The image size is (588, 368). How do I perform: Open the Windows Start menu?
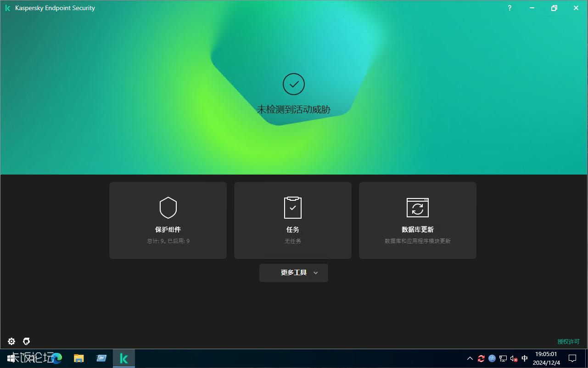click(x=11, y=358)
